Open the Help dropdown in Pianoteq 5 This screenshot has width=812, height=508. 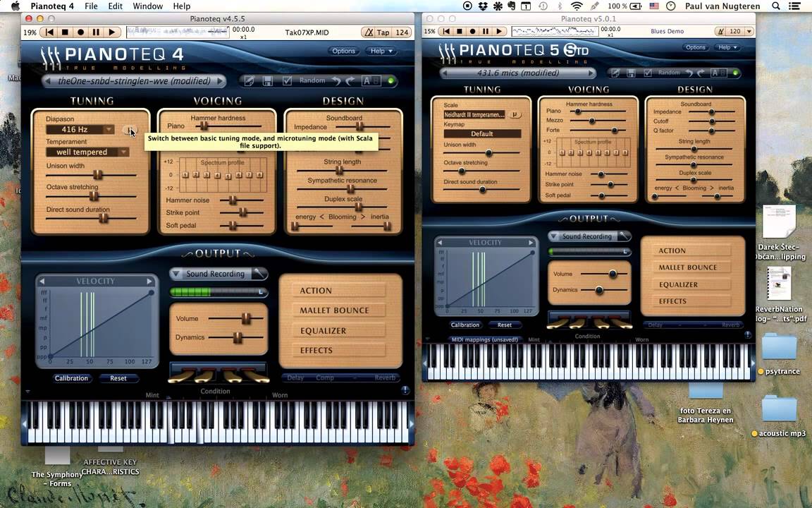pos(727,47)
